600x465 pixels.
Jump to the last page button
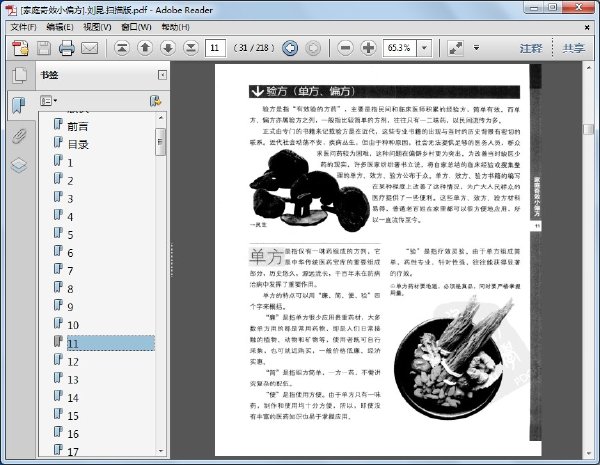click(191, 48)
